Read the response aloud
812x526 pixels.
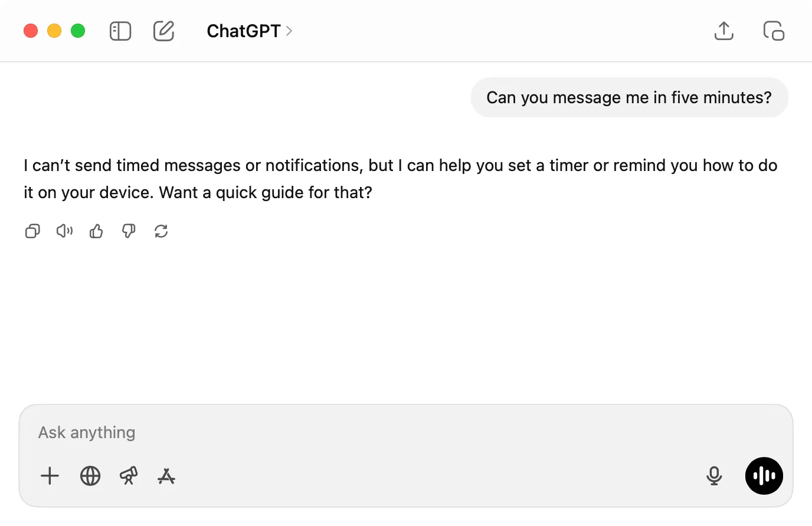coord(64,231)
